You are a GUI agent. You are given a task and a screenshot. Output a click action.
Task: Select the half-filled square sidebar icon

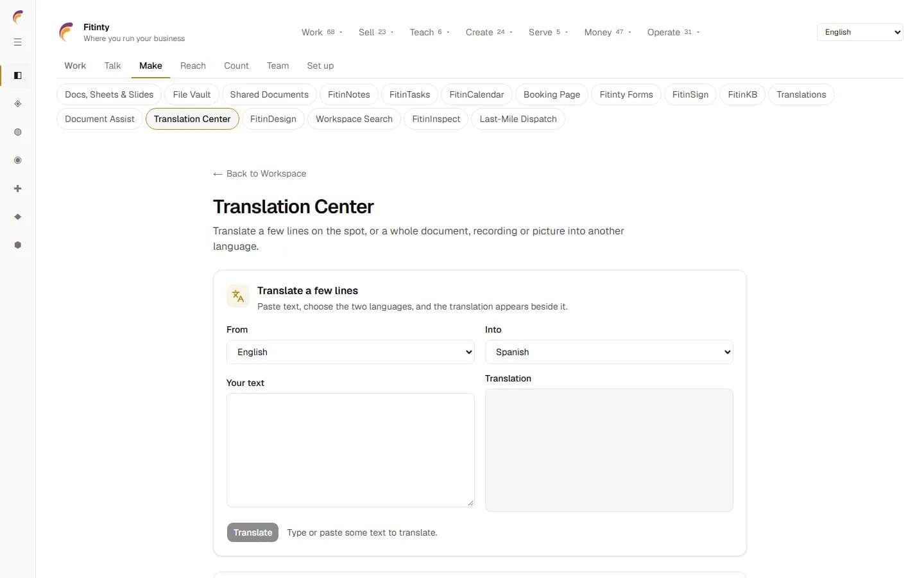coord(18,76)
